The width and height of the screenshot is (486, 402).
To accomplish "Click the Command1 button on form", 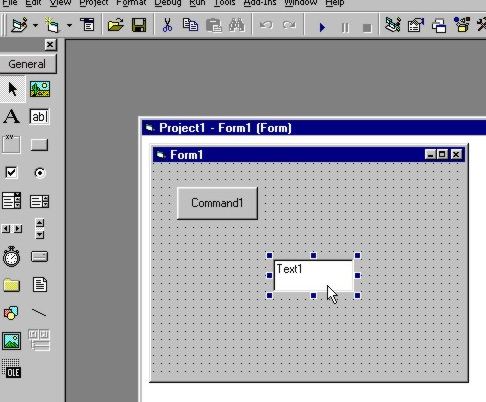I will (x=217, y=203).
